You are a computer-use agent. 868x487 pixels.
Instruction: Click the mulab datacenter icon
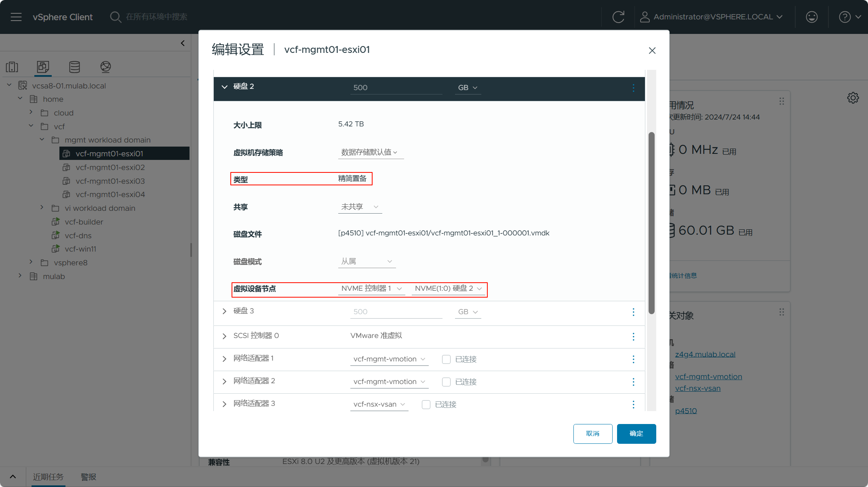point(34,276)
